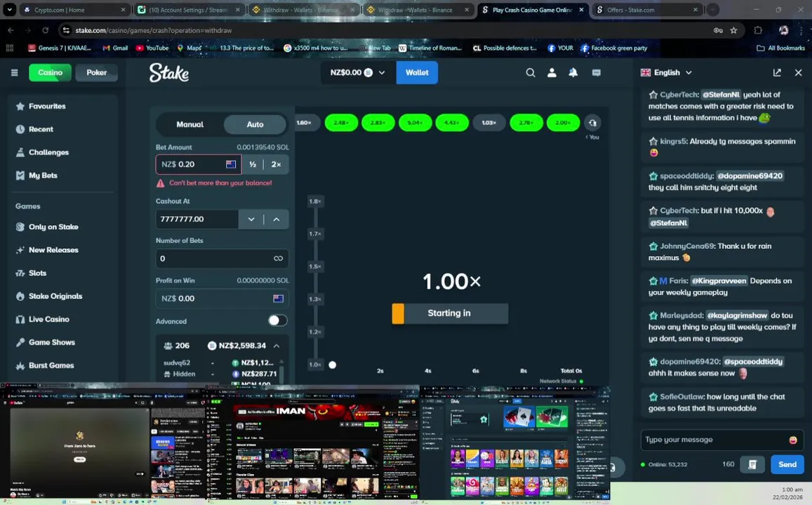The width and height of the screenshot is (812, 505).
Task: Reload the page
Action: tap(45, 31)
